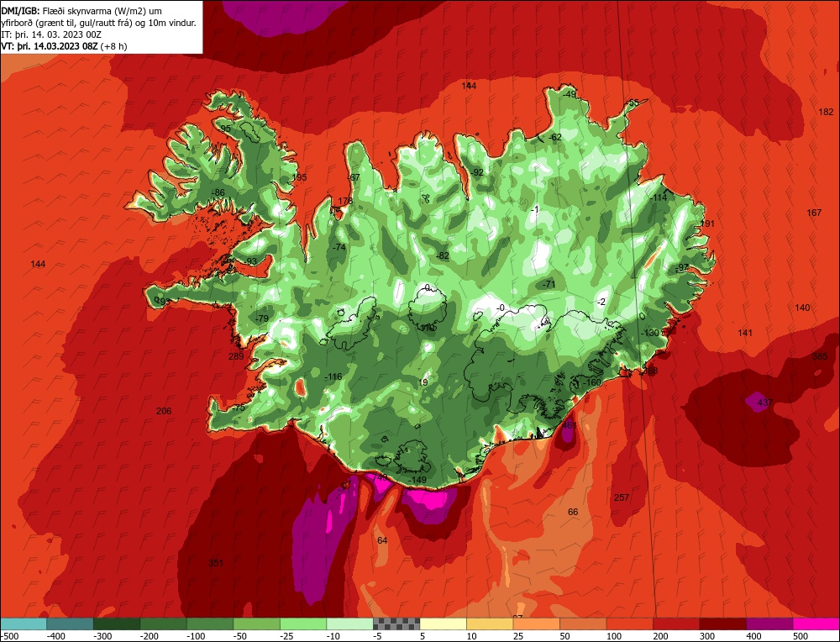Select the pale yellow 5 to 10 legend swatch
The height and width of the screenshot is (642, 840).
tap(443, 624)
